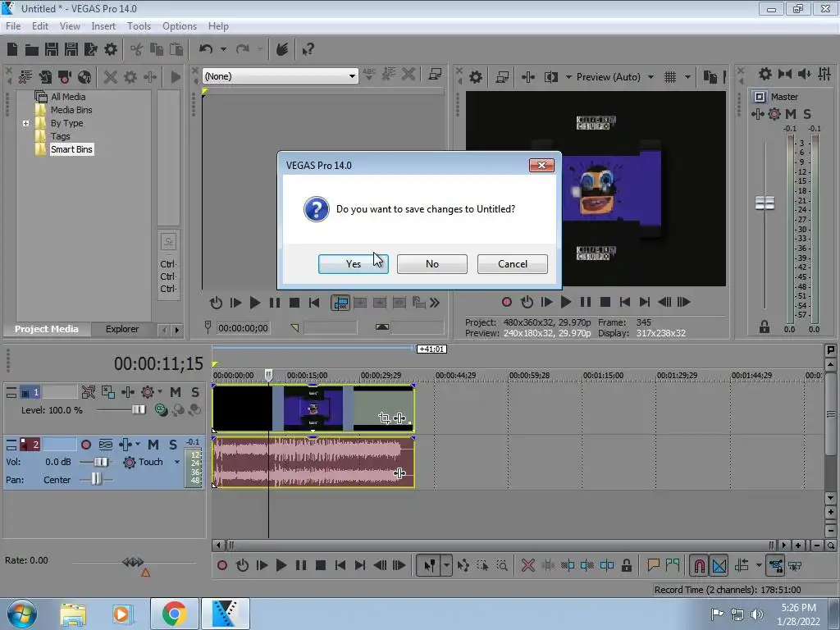This screenshot has width=840, height=630.
Task: Open the Tools menu
Action: [x=139, y=25]
